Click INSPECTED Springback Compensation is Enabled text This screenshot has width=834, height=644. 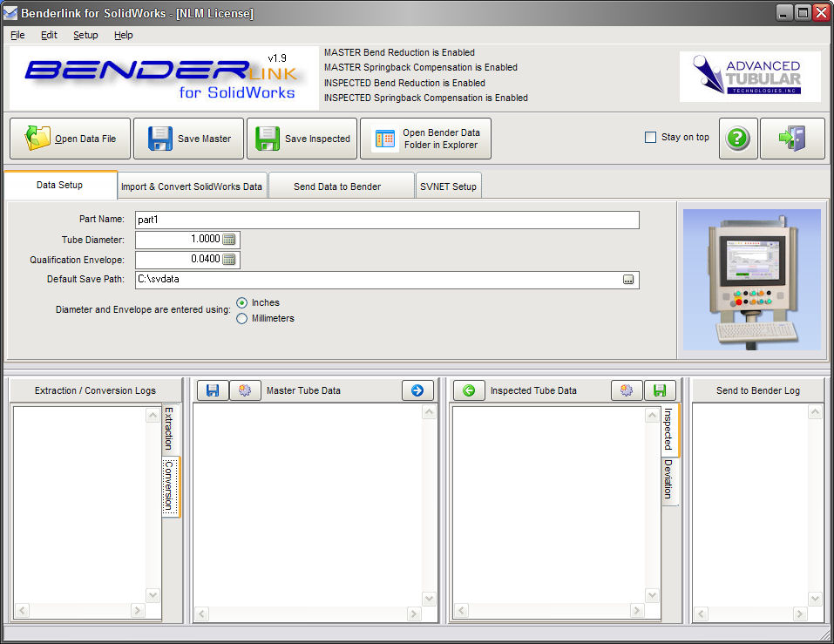point(426,98)
